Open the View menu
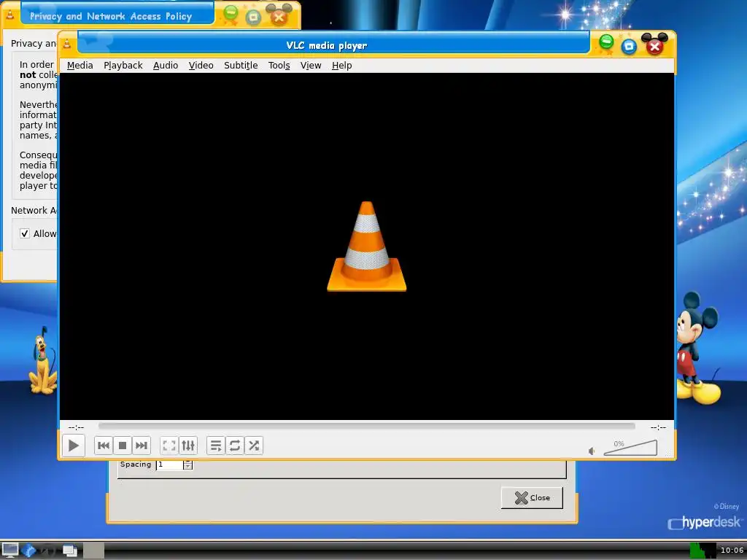The height and width of the screenshot is (560, 747). (x=311, y=65)
